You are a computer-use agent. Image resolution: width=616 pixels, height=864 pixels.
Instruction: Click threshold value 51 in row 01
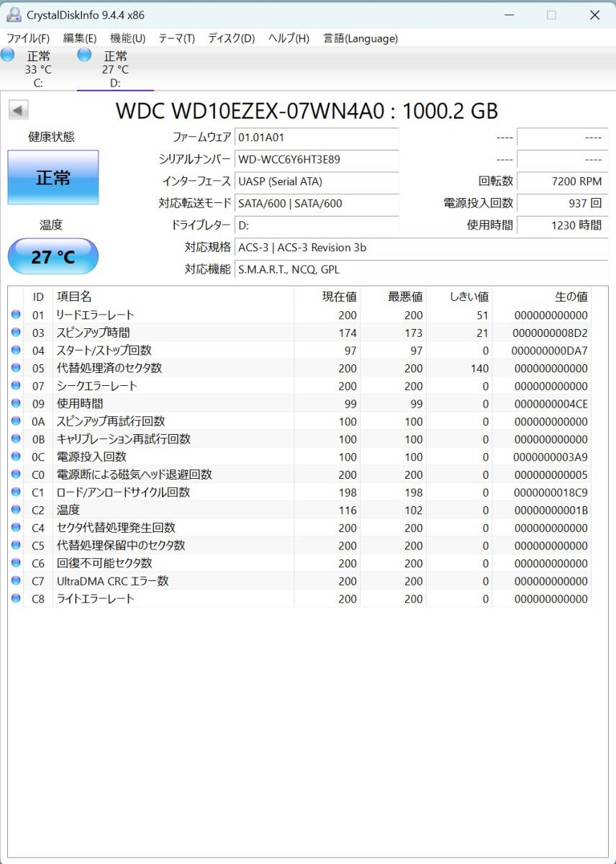pyautogui.click(x=482, y=315)
